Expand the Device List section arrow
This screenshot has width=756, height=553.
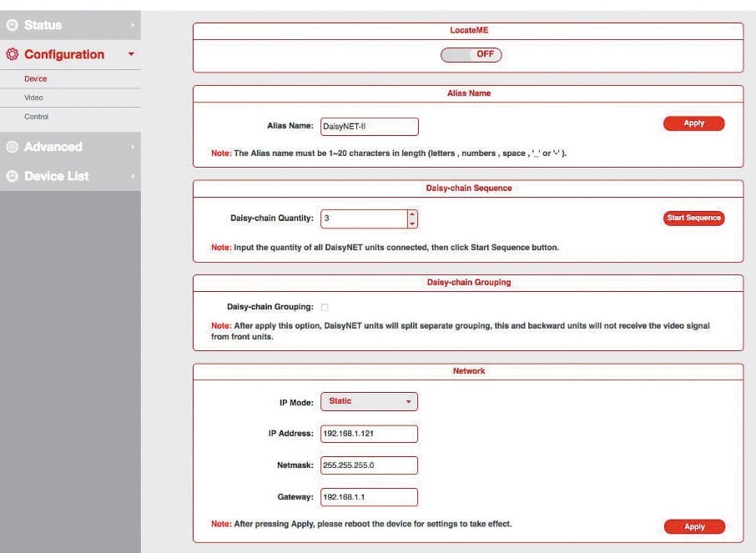tap(132, 176)
